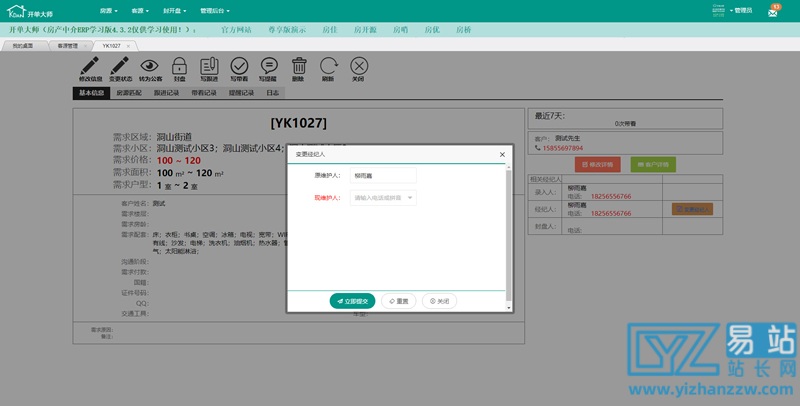Open the 房桥 link
This screenshot has width=800, height=406.
pyautogui.click(x=464, y=30)
